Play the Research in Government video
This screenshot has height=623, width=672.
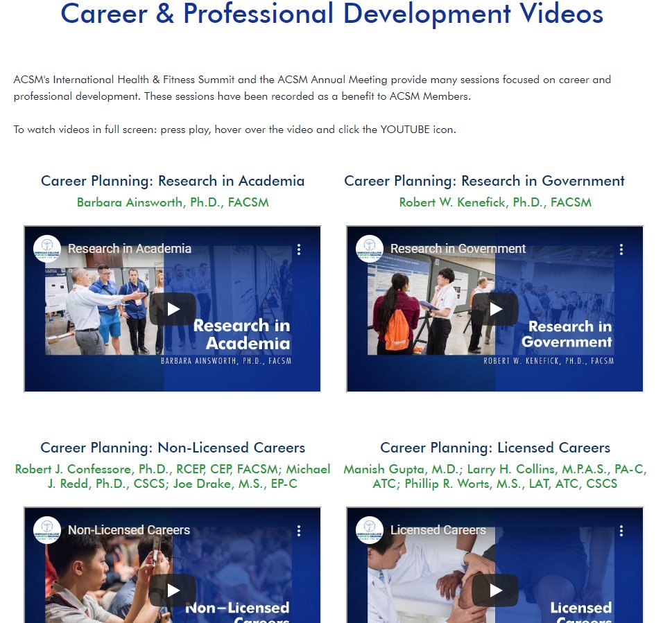[494, 309]
